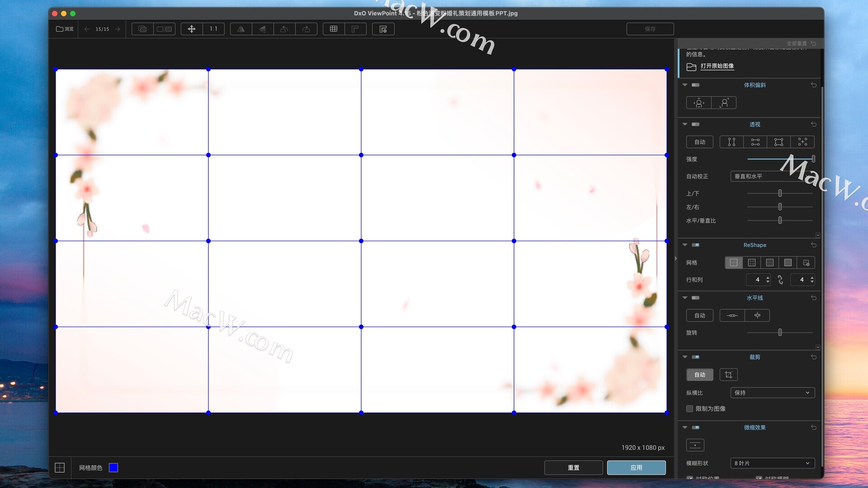The image size is (868, 488).
Task: Toggle the rows/columns link chain icon
Action: tap(780, 280)
